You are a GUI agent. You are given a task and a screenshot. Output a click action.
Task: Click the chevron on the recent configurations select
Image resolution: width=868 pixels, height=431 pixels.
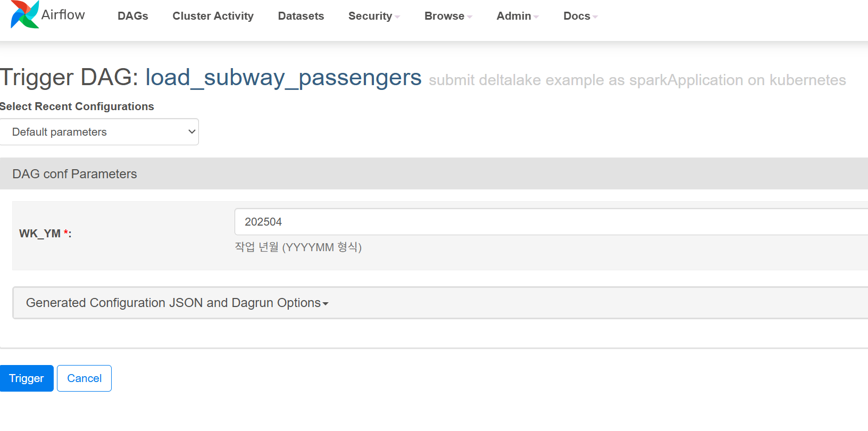coord(192,131)
